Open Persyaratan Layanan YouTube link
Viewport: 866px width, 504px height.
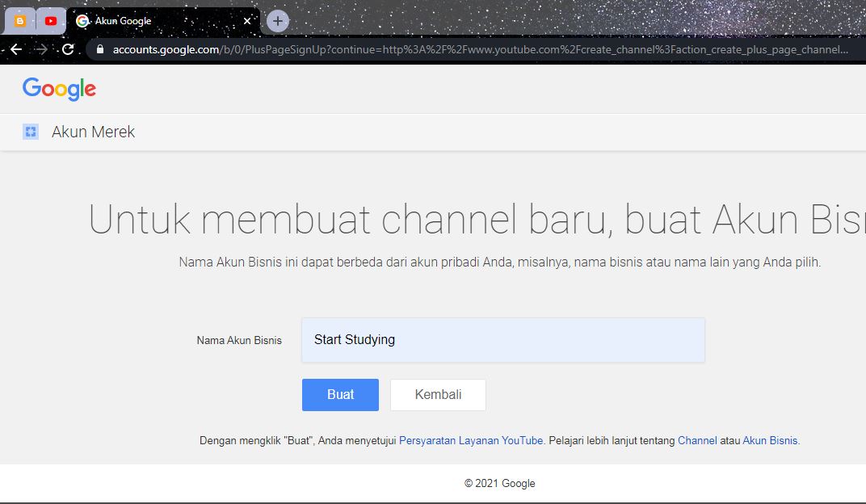click(x=471, y=440)
